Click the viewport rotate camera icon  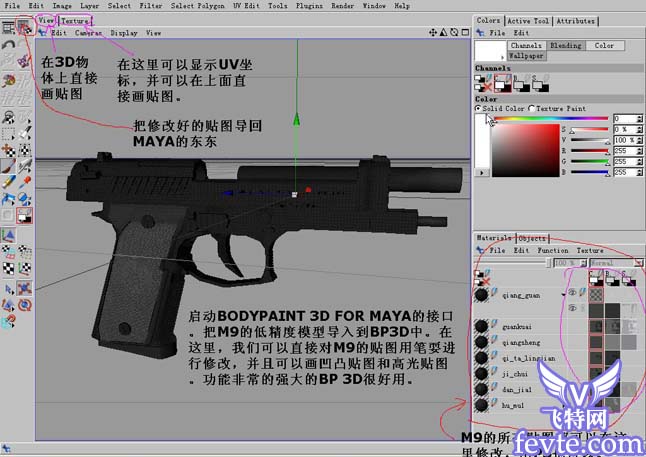pos(454,33)
